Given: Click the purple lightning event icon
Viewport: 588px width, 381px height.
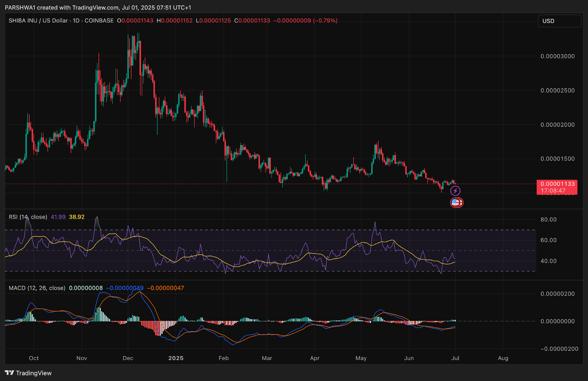Looking at the screenshot, I should 455,190.
